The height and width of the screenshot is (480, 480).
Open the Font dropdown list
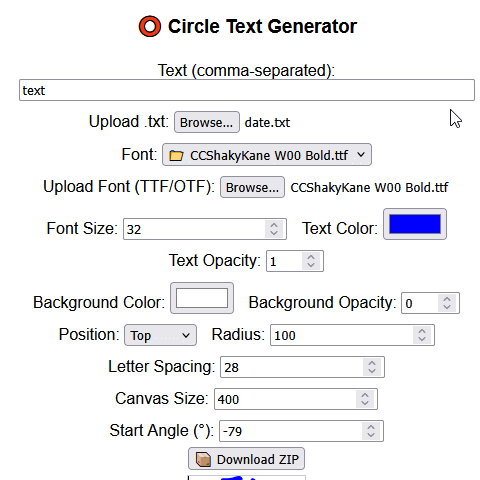point(267,155)
